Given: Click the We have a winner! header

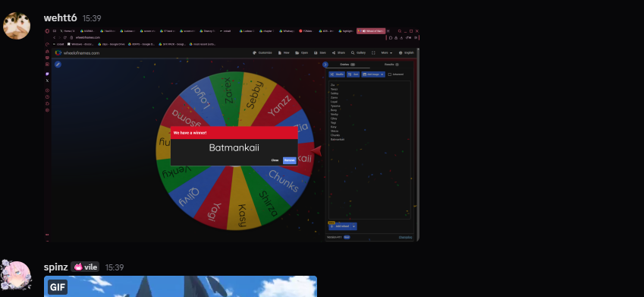Looking at the screenshot, I should (x=190, y=133).
